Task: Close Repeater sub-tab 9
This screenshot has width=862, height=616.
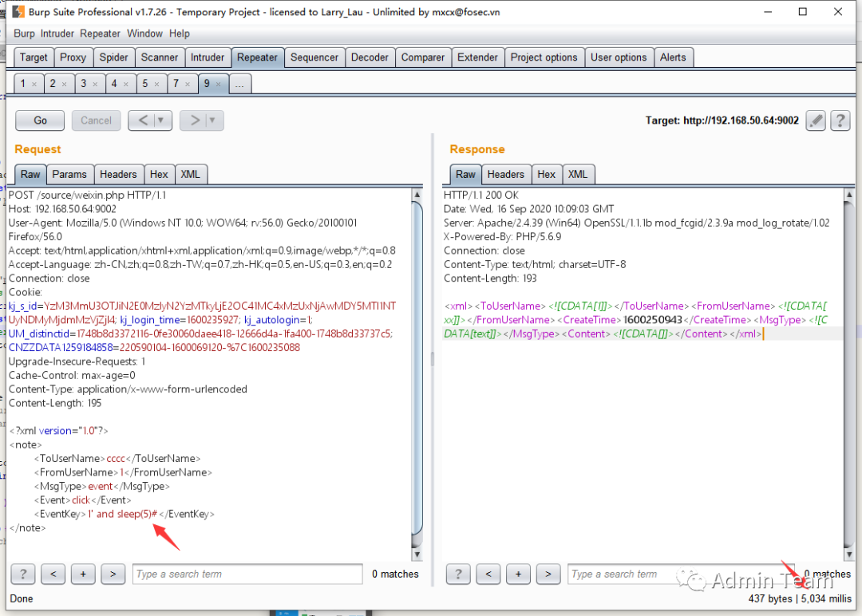Action: pos(218,84)
